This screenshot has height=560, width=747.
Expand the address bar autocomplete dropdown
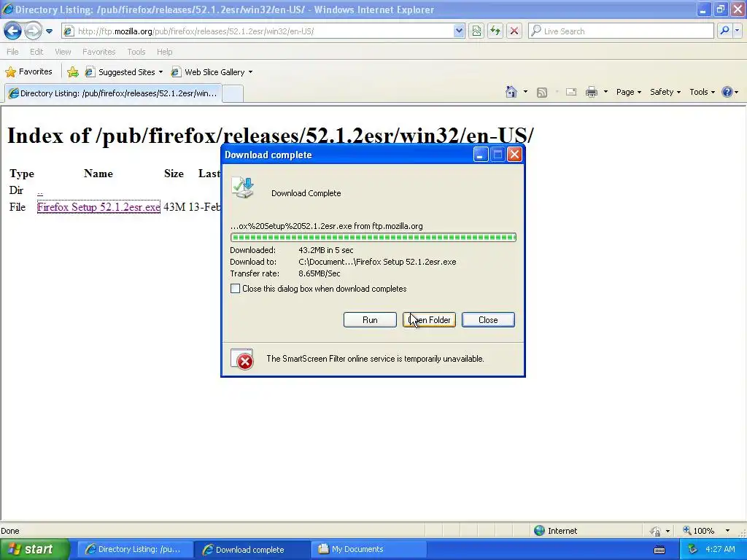point(459,31)
